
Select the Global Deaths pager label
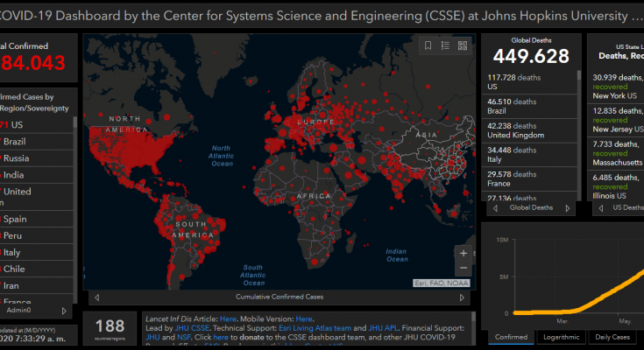point(531,207)
